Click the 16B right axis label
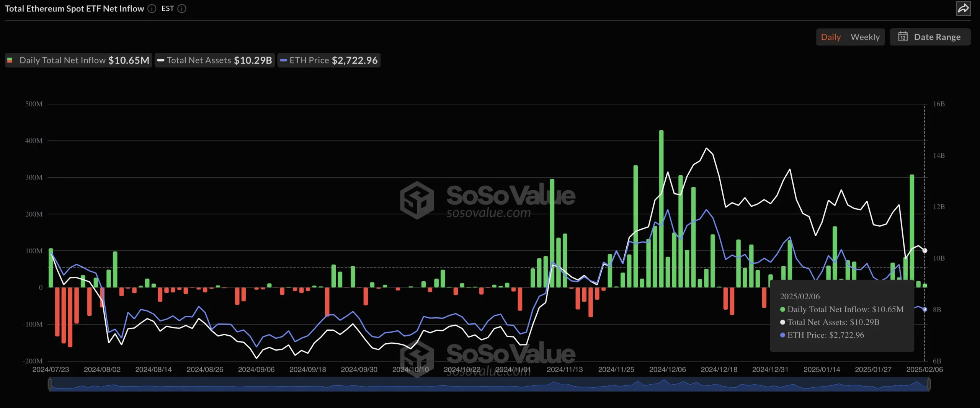Screen dimensions: 980x408 pyautogui.click(x=939, y=104)
